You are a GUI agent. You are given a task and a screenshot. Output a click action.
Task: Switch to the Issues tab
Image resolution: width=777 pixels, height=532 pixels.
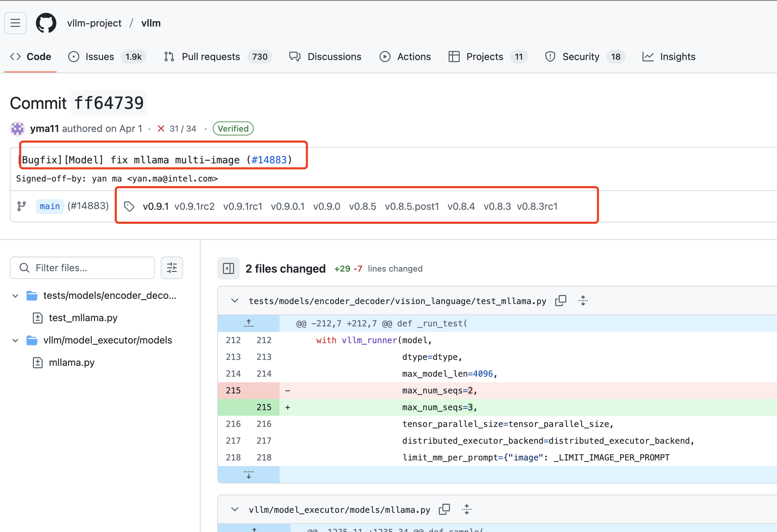pyautogui.click(x=107, y=57)
